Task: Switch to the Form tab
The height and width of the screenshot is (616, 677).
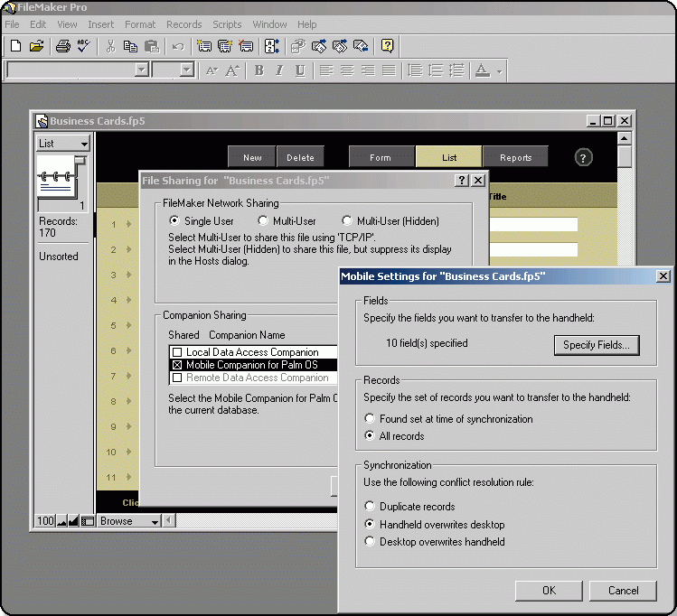Action: pyautogui.click(x=381, y=157)
